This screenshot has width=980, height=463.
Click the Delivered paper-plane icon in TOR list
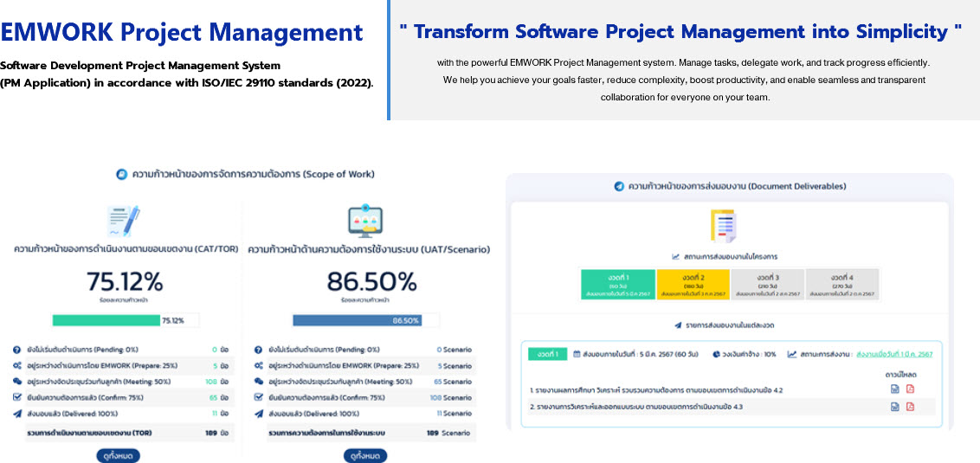pyautogui.click(x=17, y=413)
